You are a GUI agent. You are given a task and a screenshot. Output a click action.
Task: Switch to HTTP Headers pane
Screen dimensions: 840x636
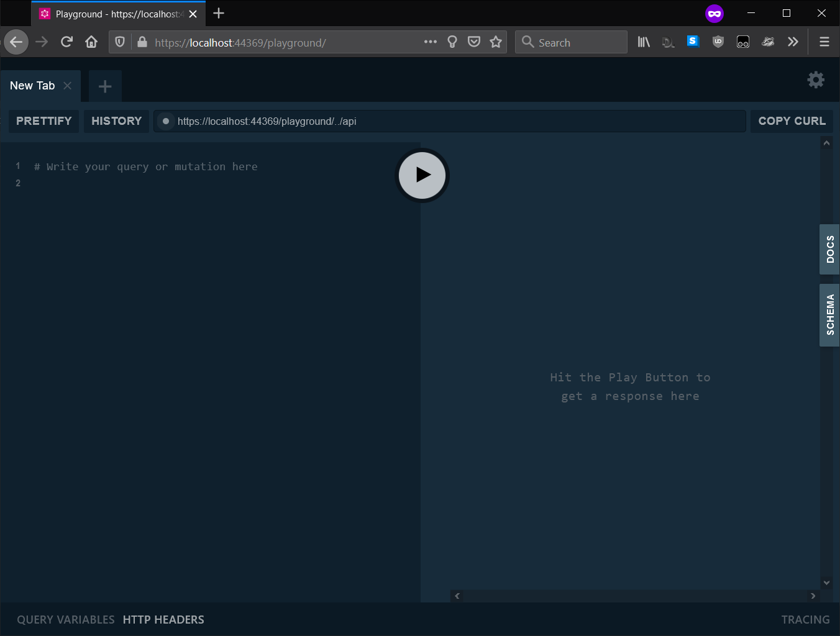(x=163, y=619)
